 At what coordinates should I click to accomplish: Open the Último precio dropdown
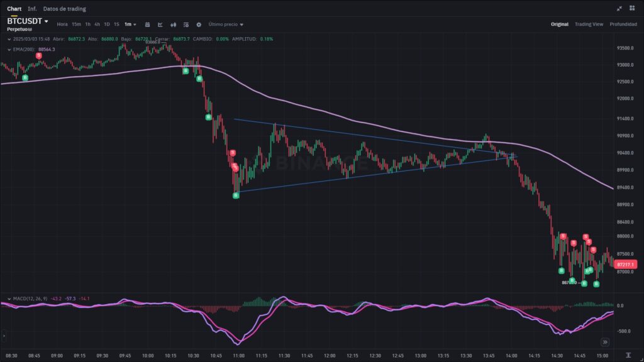[x=226, y=25]
